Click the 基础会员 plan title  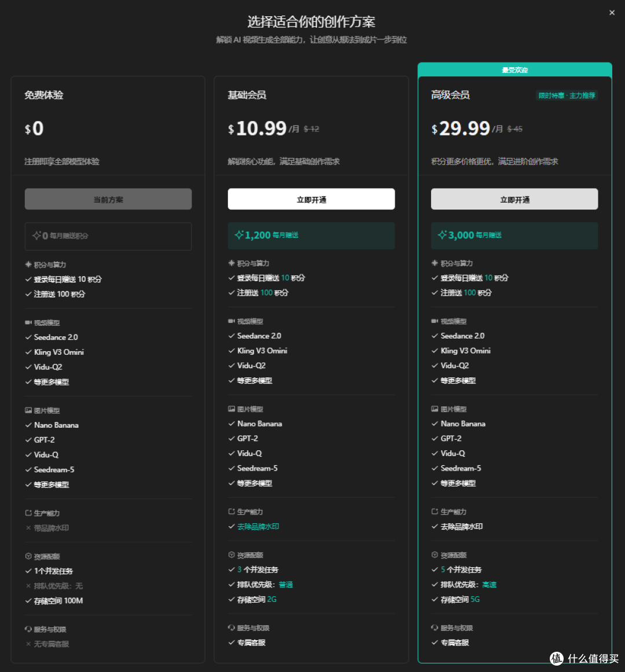click(x=247, y=95)
